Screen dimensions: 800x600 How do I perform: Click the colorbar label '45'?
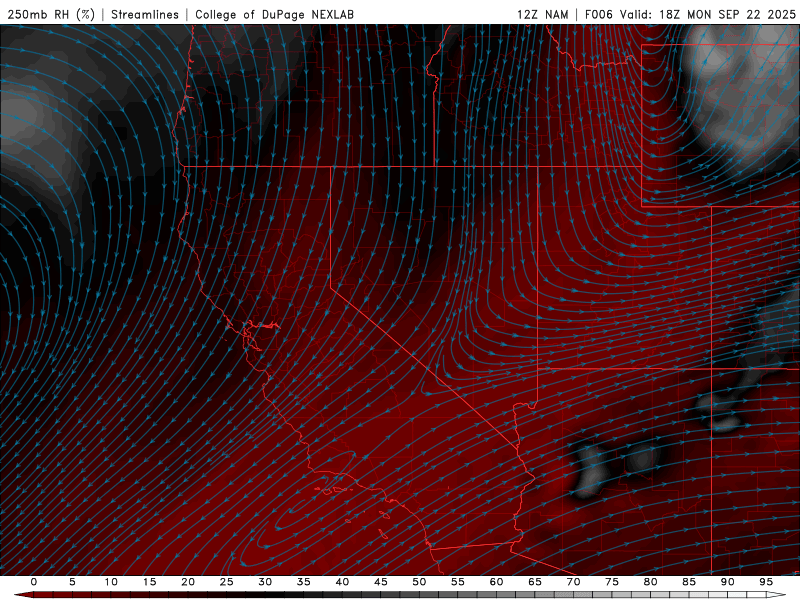tap(381, 582)
